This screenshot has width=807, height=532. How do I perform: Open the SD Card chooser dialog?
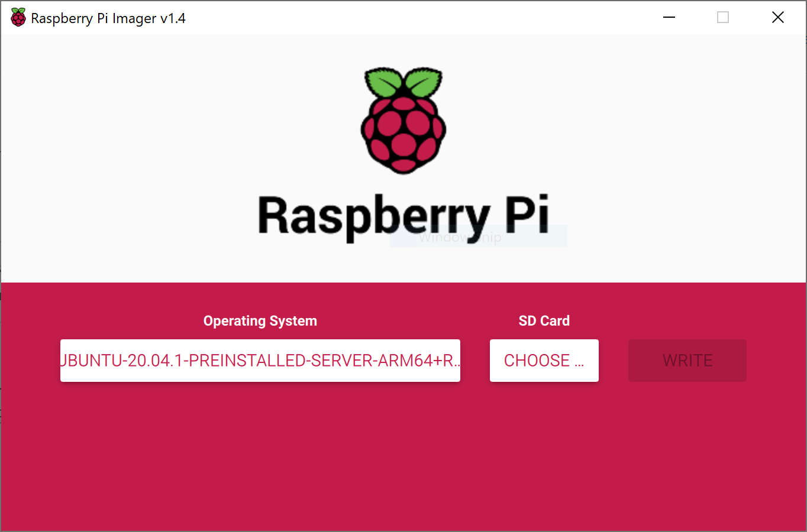click(x=544, y=361)
